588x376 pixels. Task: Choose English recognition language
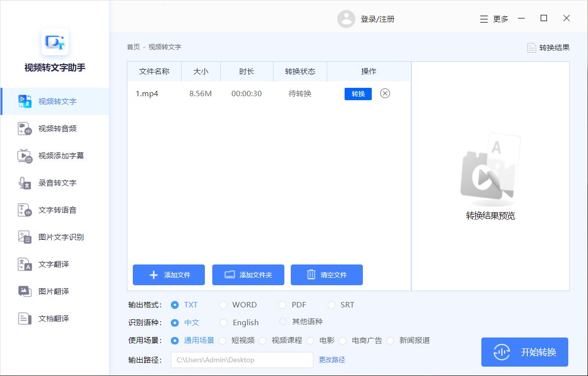(x=224, y=322)
